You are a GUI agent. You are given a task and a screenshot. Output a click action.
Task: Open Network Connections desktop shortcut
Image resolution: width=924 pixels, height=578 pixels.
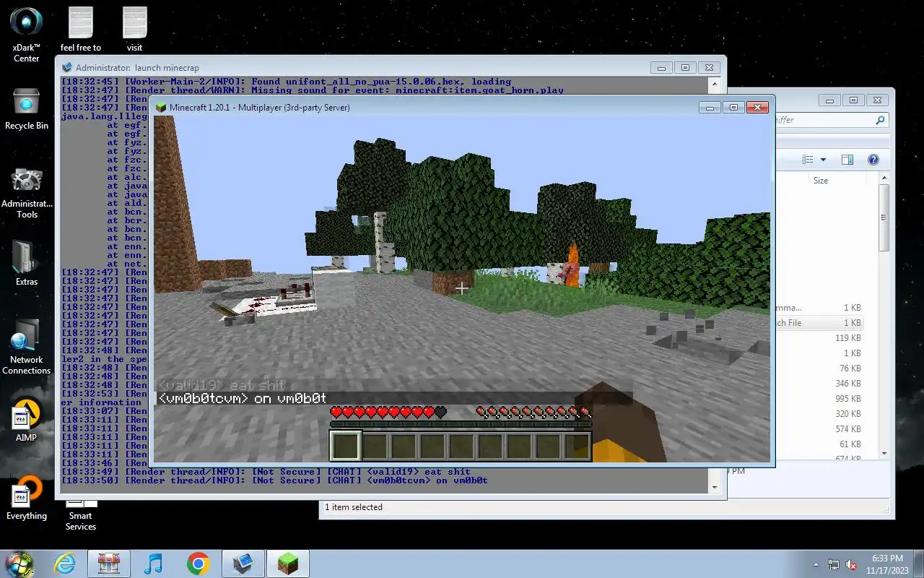coord(27,347)
